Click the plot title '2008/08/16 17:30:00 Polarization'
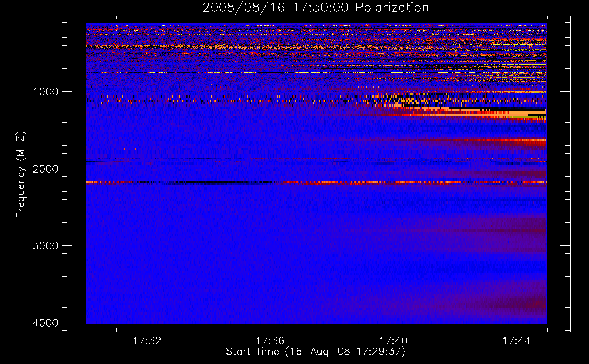The height and width of the screenshot is (364, 589). coord(316,7)
